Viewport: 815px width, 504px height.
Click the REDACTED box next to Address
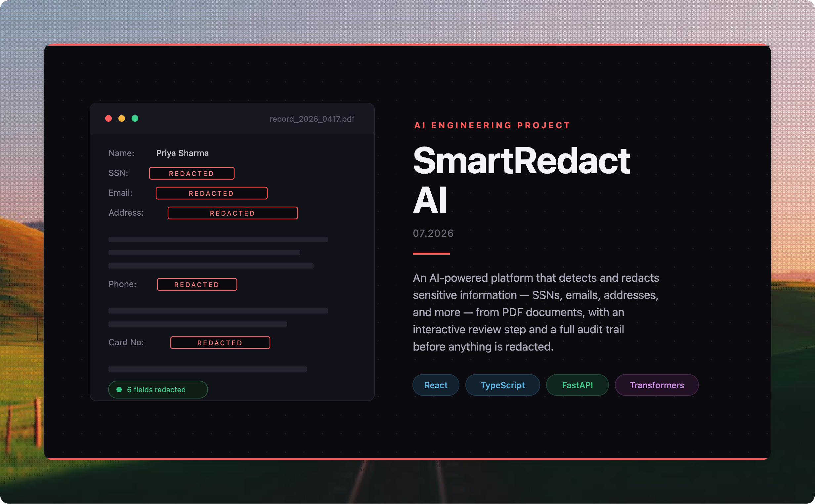click(233, 213)
